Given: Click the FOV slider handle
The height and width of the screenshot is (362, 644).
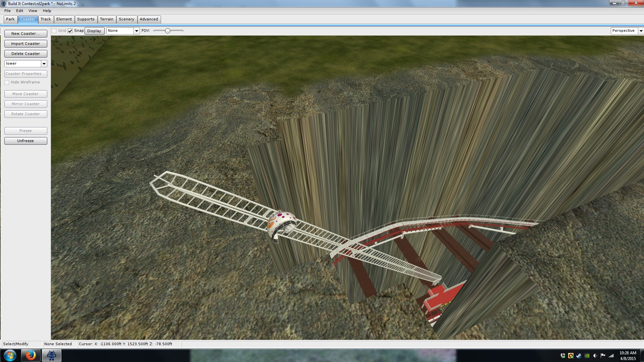Looking at the screenshot, I should 168,31.
